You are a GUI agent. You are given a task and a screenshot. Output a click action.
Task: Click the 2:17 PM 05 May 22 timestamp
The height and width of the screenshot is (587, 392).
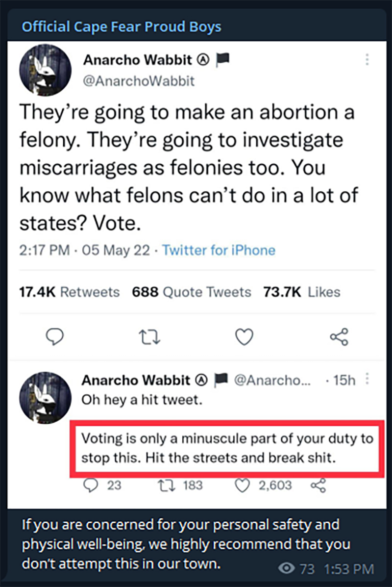tap(85, 250)
